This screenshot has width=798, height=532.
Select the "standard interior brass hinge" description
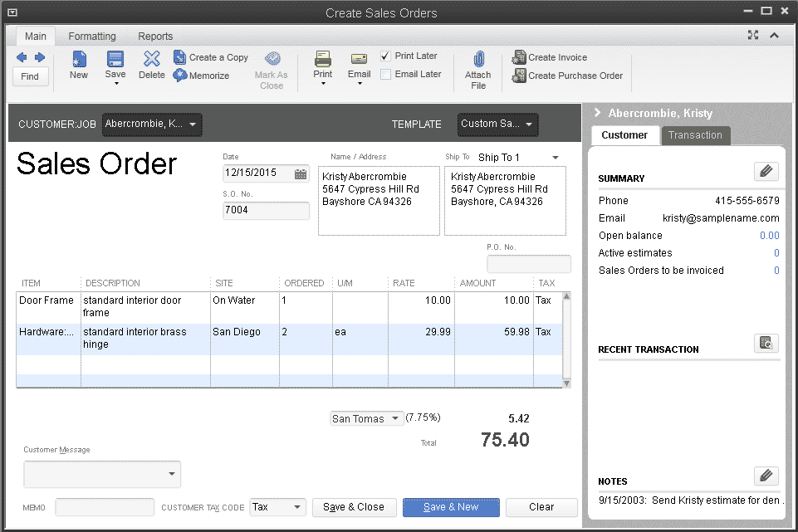coord(145,339)
